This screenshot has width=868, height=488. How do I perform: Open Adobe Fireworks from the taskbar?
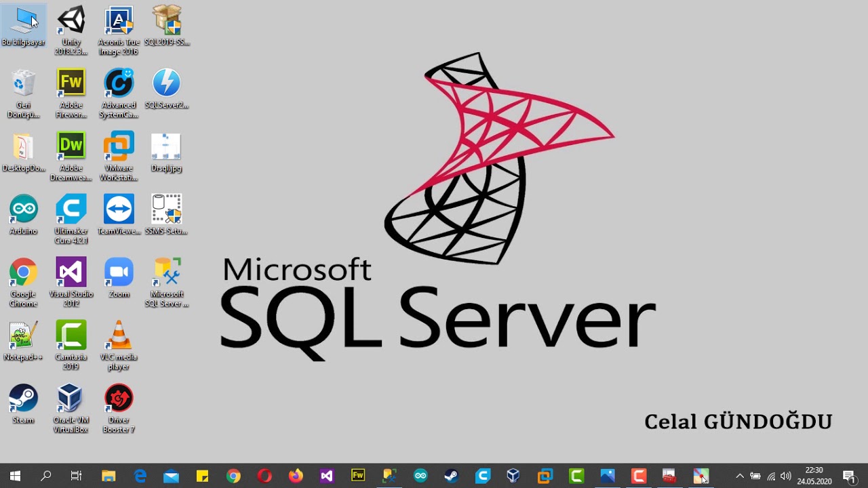pyautogui.click(x=358, y=476)
